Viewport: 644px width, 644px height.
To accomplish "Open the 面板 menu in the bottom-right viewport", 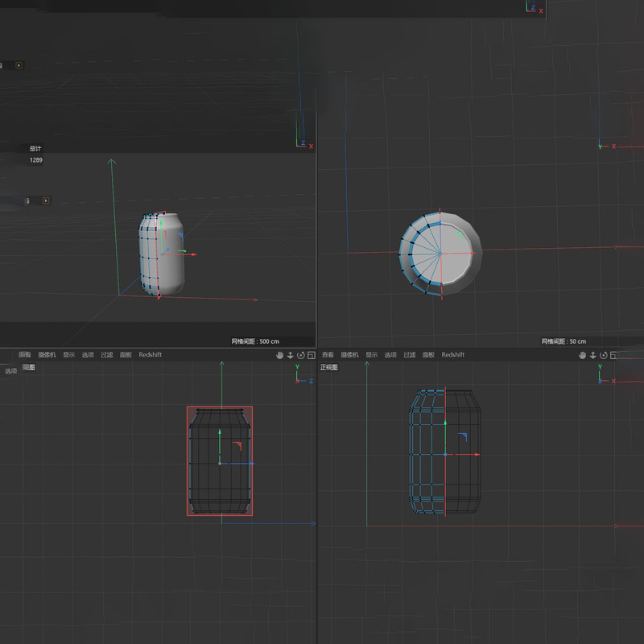I will 429,354.
